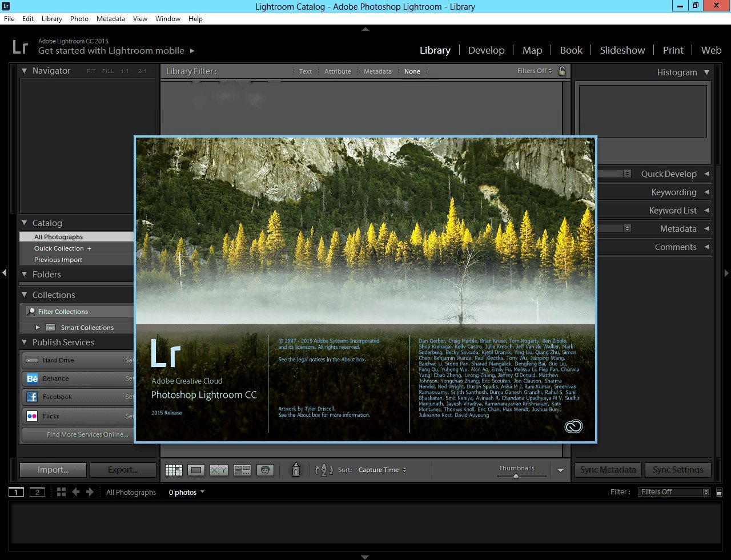Open the Edit menu
The image size is (731, 560).
click(x=28, y=19)
